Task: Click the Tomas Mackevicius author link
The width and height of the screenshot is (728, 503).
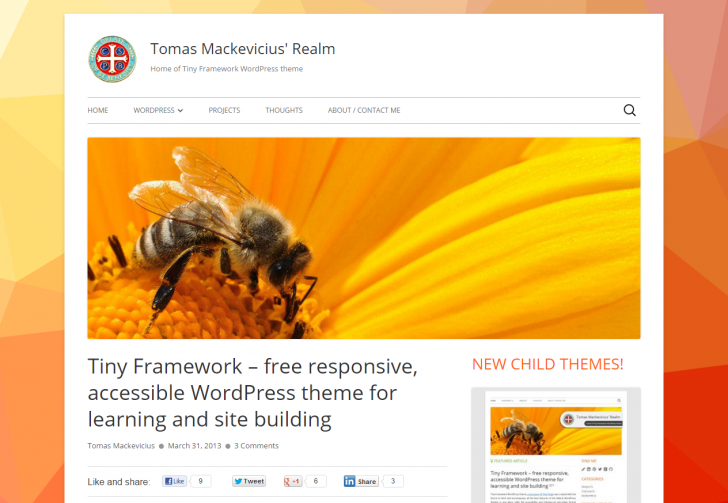Action: pyautogui.click(x=121, y=446)
